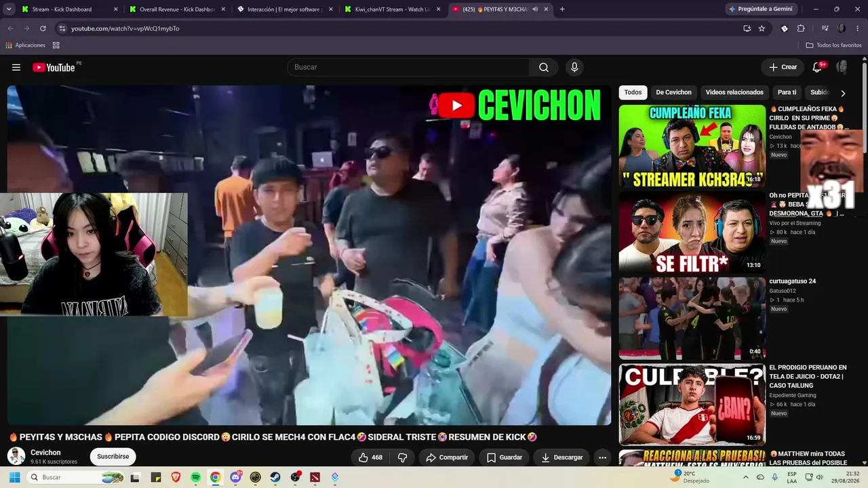Viewport: 868px width, 488px height.
Task: Open the weather widget showing 20°C
Action: [x=690, y=477]
